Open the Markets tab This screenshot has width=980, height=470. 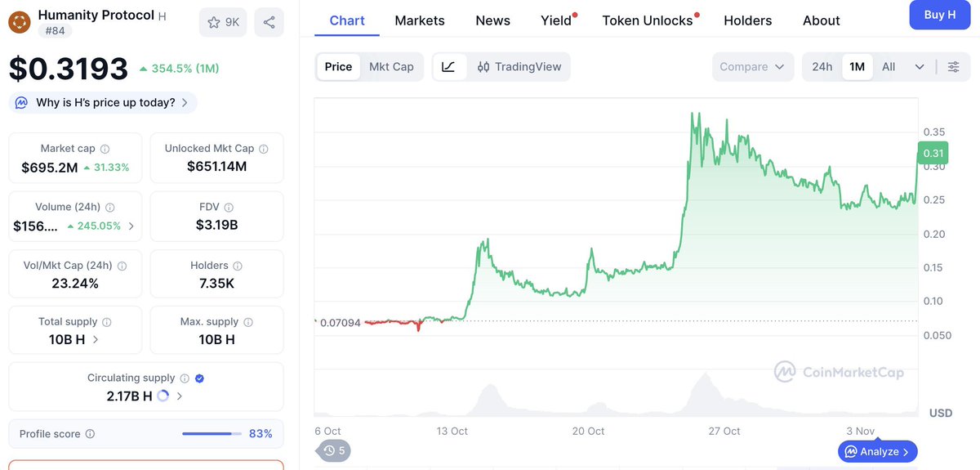click(420, 20)
